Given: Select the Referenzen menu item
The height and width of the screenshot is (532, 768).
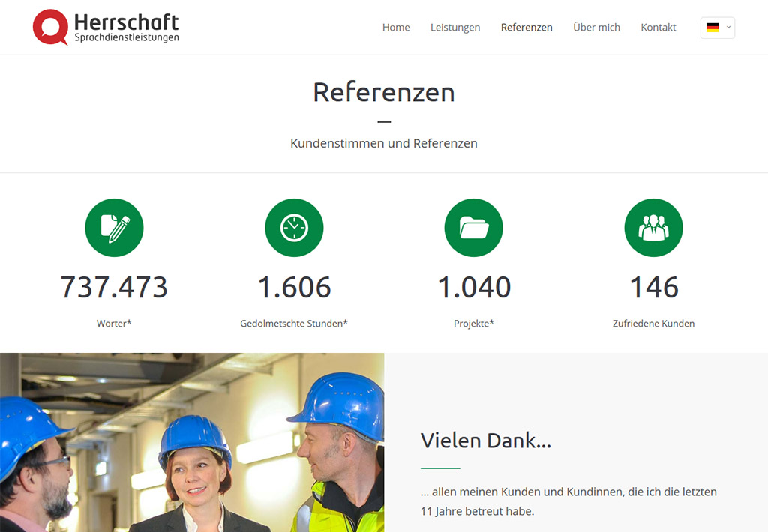Looking at the screenshot, I should [526, 28].
